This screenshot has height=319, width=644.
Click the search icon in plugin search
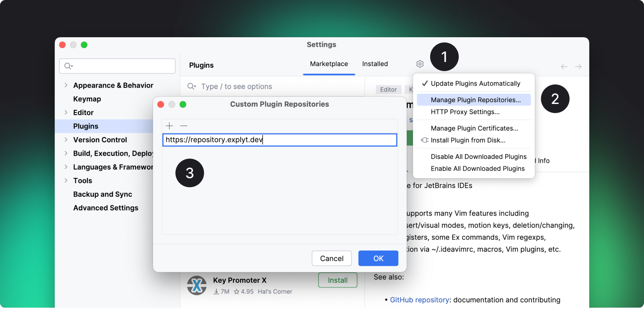[x=191, y=86]
